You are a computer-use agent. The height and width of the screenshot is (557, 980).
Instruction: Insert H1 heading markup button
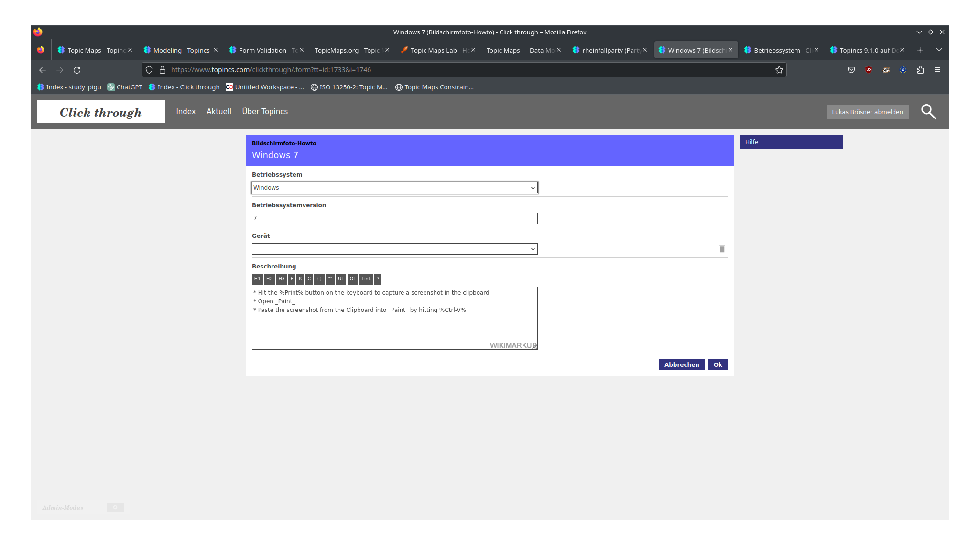(257, 279)
